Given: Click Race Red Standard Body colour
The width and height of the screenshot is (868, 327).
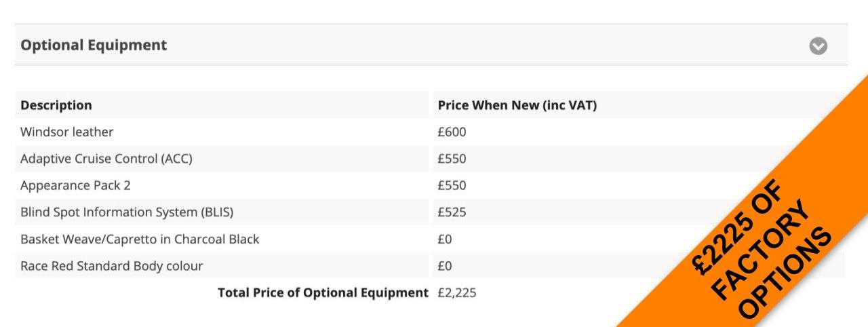Looking at the screenshot, I should click(x=111, y=266).
